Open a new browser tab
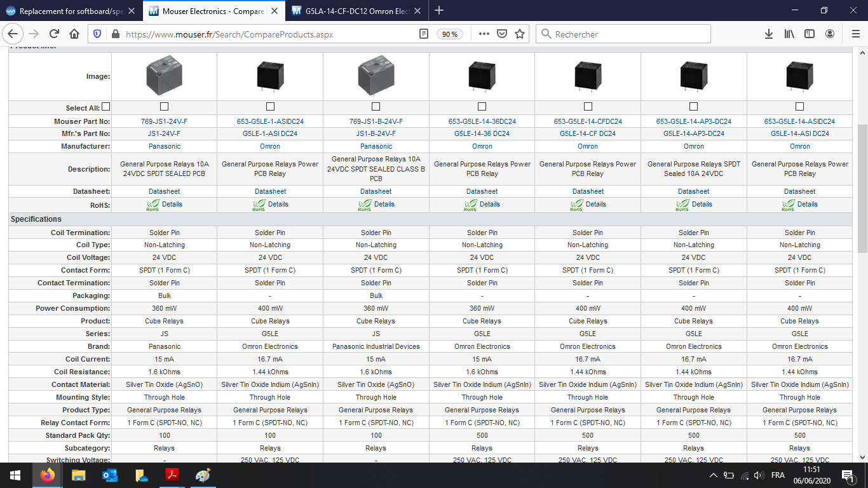Screen dimensions: 868x488 [x=439, y=10]
